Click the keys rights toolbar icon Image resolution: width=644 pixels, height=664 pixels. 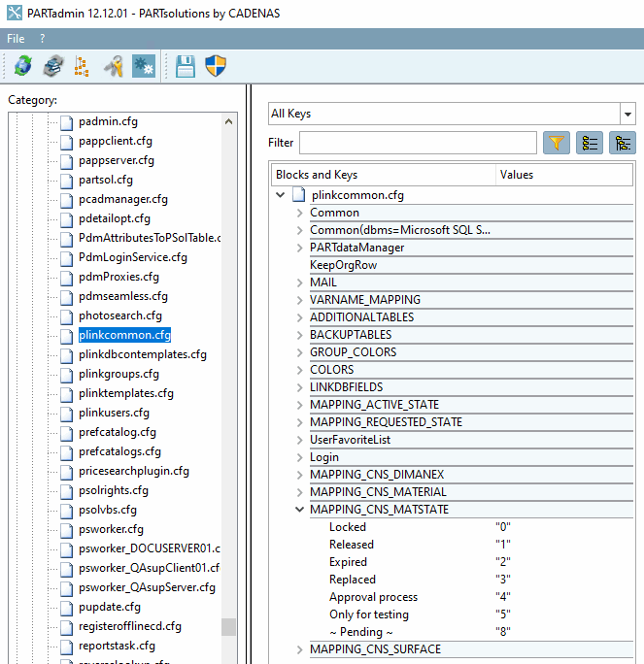(x=114, y=66)
